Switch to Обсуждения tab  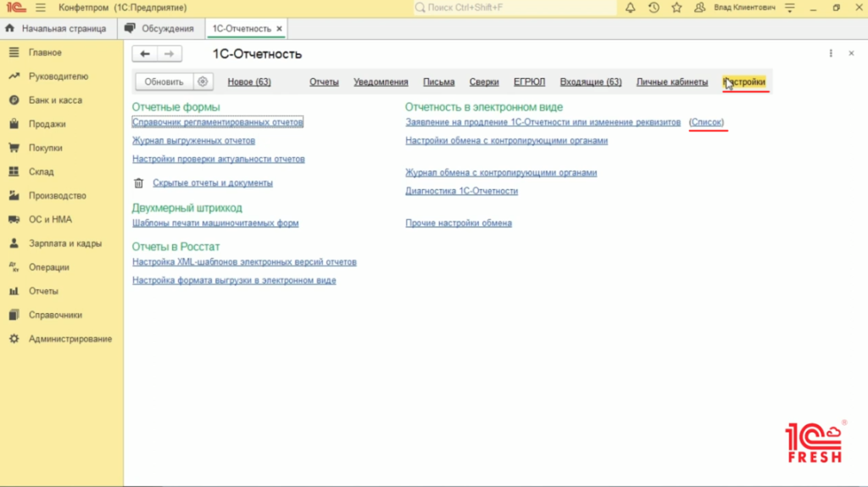(x=159, y=28)
